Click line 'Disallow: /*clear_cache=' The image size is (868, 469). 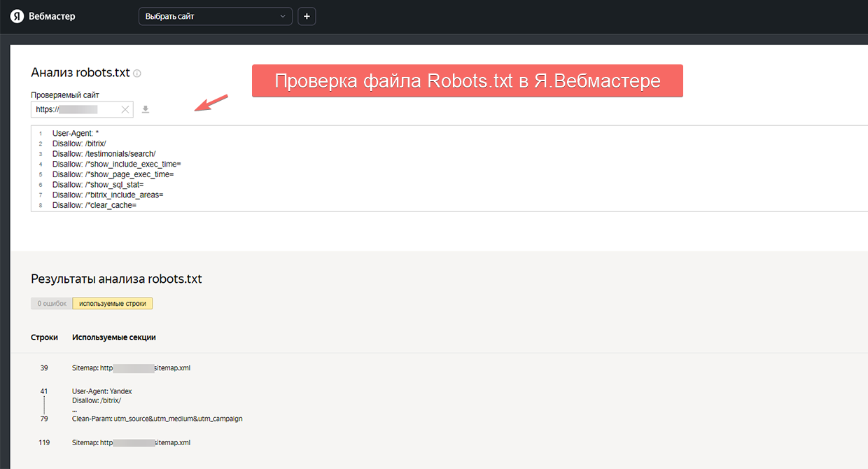(x=94, y=205)
